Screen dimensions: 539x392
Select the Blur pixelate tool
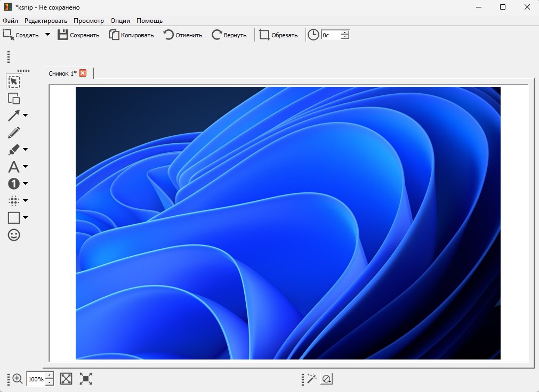click(x=14, y=201)
